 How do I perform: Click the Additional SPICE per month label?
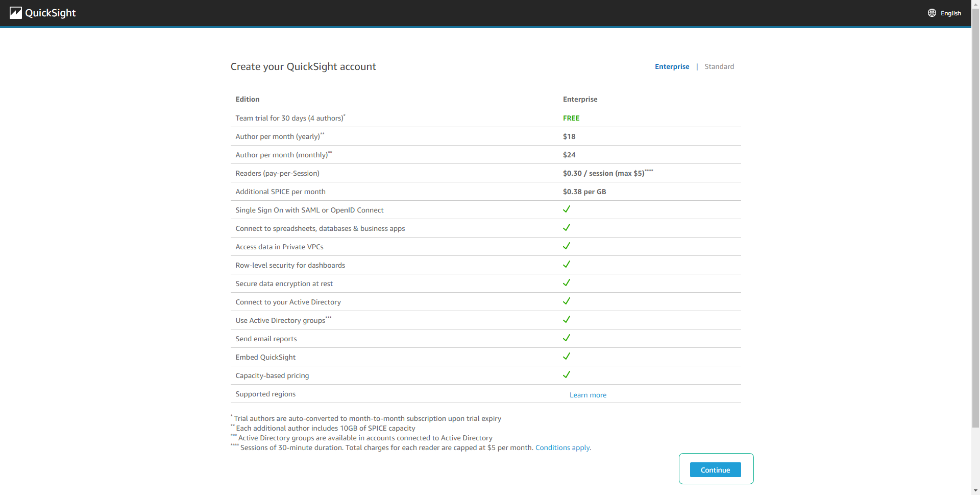[281, 192]
